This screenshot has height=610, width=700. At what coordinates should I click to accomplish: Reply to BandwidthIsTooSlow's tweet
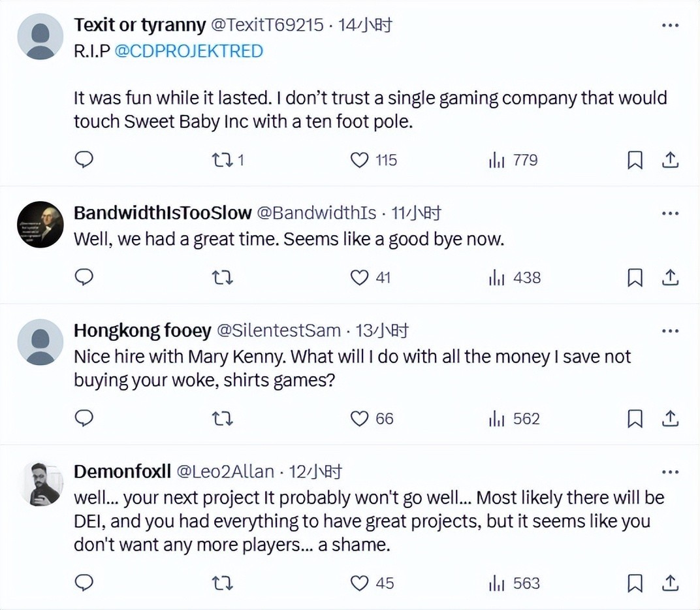(84, 278)
